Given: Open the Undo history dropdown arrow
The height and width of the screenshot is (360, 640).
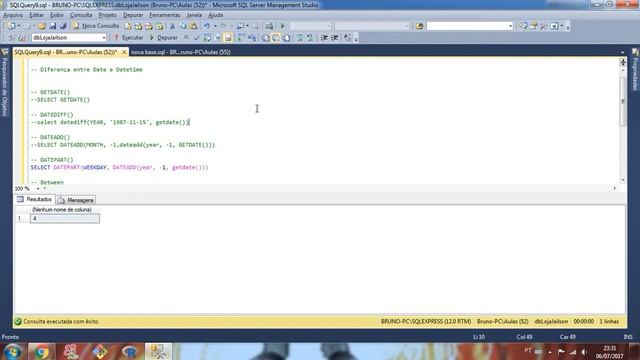Looking at the screenshot, I should coord(215,26).
